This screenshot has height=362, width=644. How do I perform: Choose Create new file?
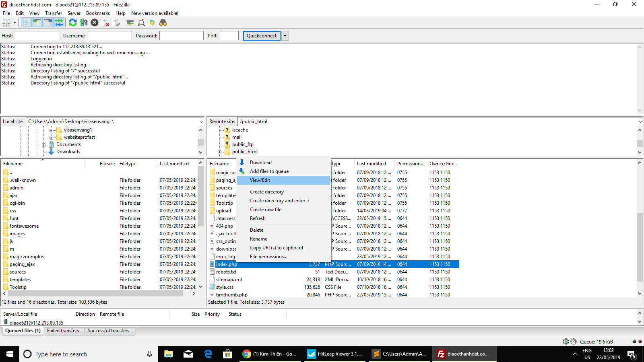click(x=283, y=210)
